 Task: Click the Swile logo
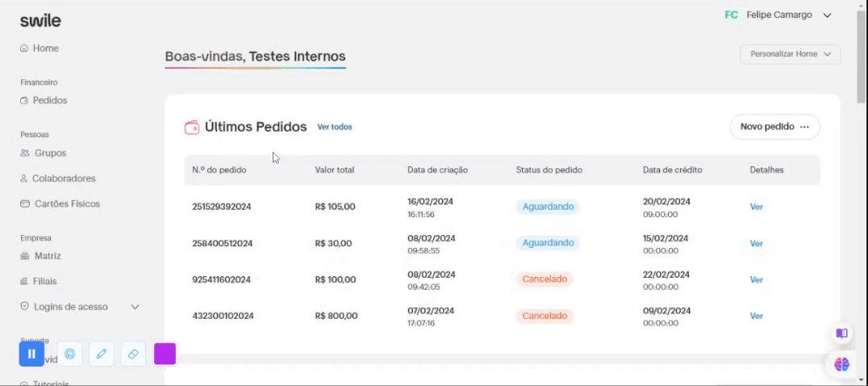tap(40, 21)
